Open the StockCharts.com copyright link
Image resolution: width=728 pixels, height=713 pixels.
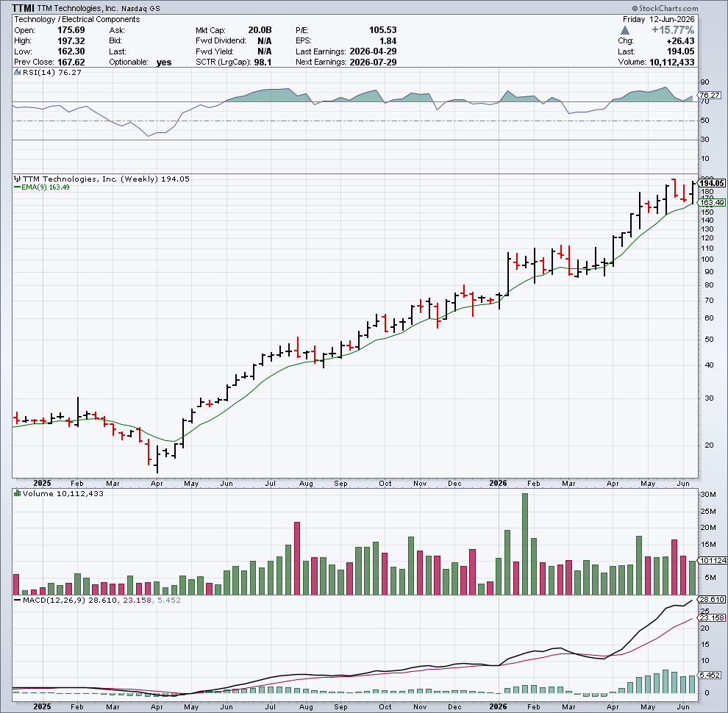(x=665, y=8)
